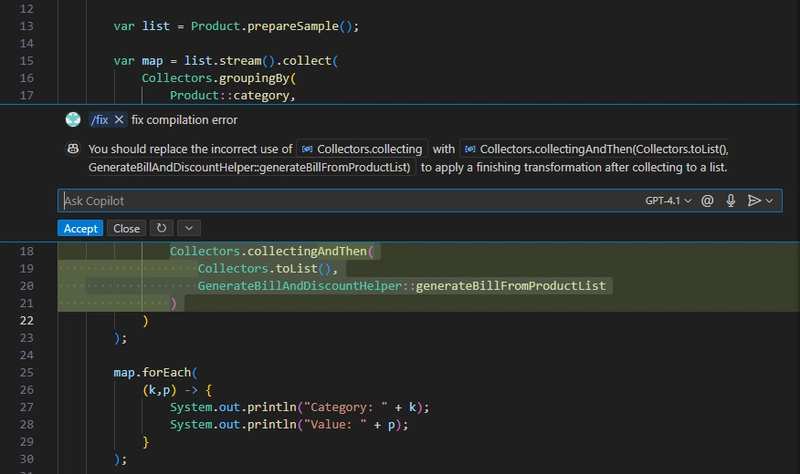Start voice input with the microphone icon
800x474 pixels.
731,201
